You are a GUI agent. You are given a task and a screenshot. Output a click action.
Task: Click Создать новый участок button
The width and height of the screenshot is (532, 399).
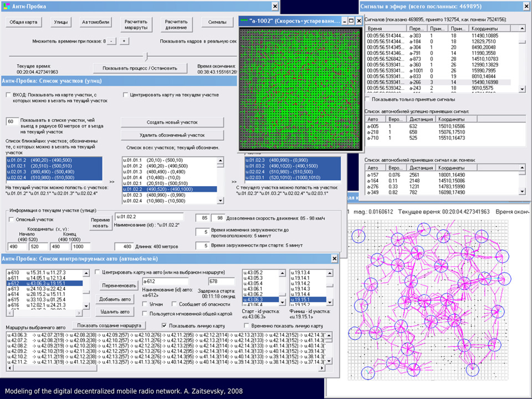[x=172, y=122]
